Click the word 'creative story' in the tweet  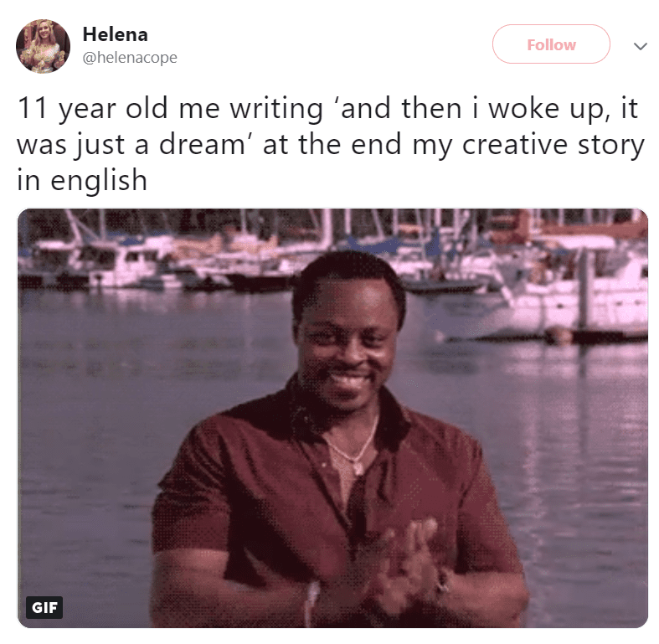tap(553, 145)
